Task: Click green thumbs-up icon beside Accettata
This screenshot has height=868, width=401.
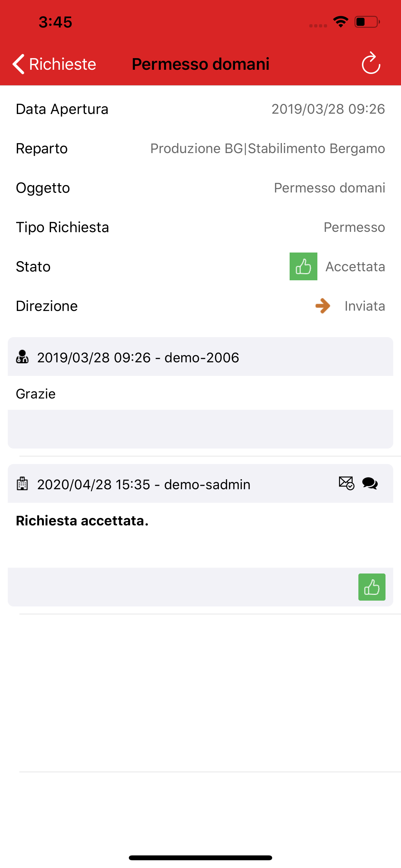Action: tap(303, 266)
